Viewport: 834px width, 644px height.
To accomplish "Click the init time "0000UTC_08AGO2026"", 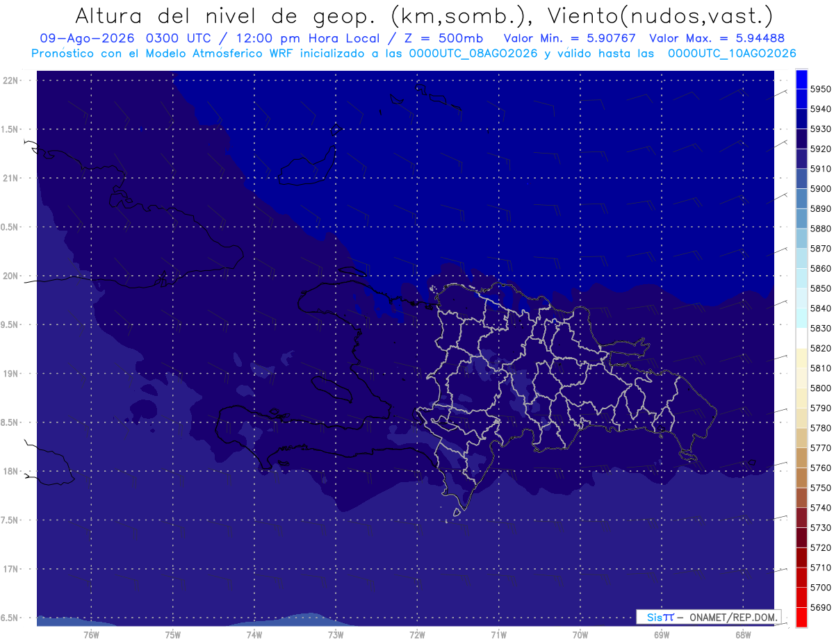I will click(473, 53).
